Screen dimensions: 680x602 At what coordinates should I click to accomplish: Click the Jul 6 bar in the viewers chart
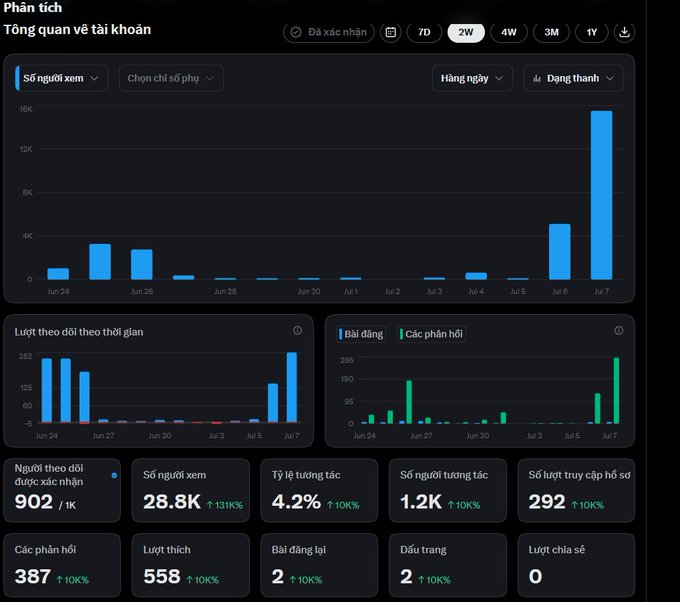(x=559, y=252)
